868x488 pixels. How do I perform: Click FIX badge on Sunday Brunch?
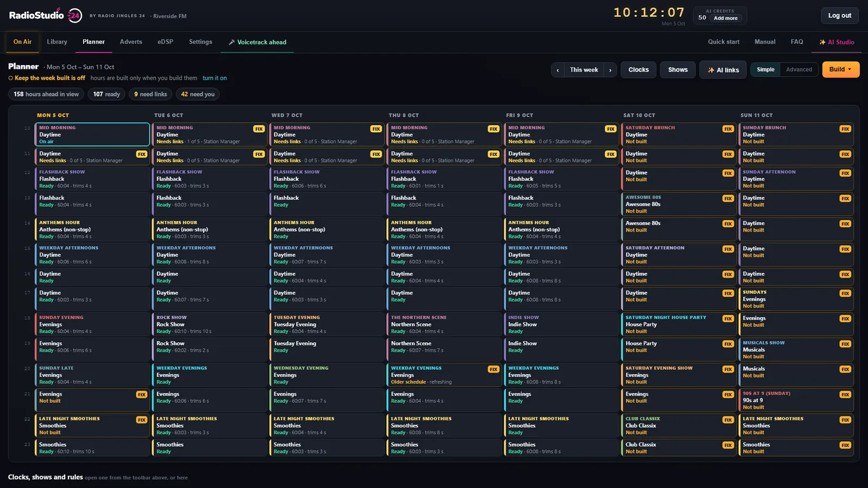(x=845, y=129)
